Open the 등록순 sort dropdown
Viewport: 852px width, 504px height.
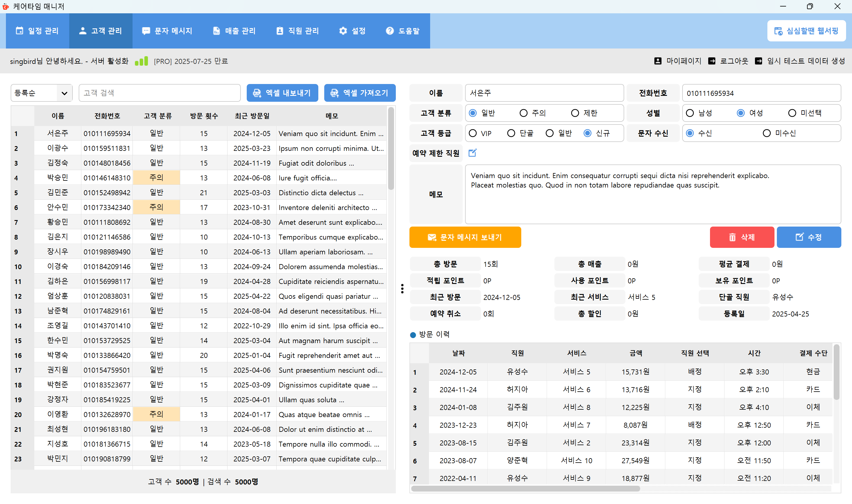coord(42,93)
